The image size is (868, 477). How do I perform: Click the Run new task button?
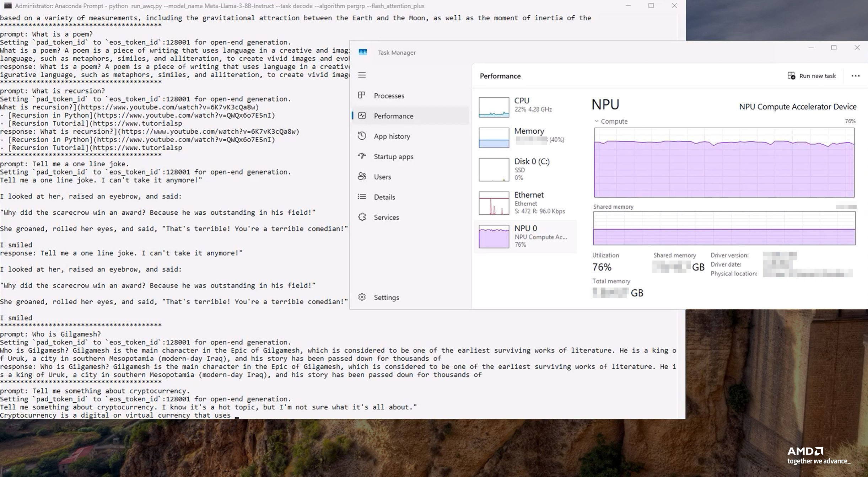(812, 76)
